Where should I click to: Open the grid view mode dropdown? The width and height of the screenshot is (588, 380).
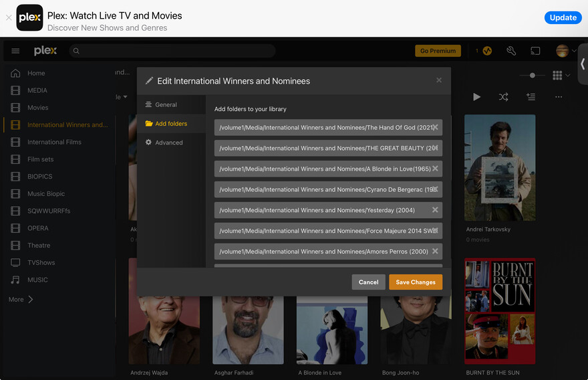pos(561,76)
